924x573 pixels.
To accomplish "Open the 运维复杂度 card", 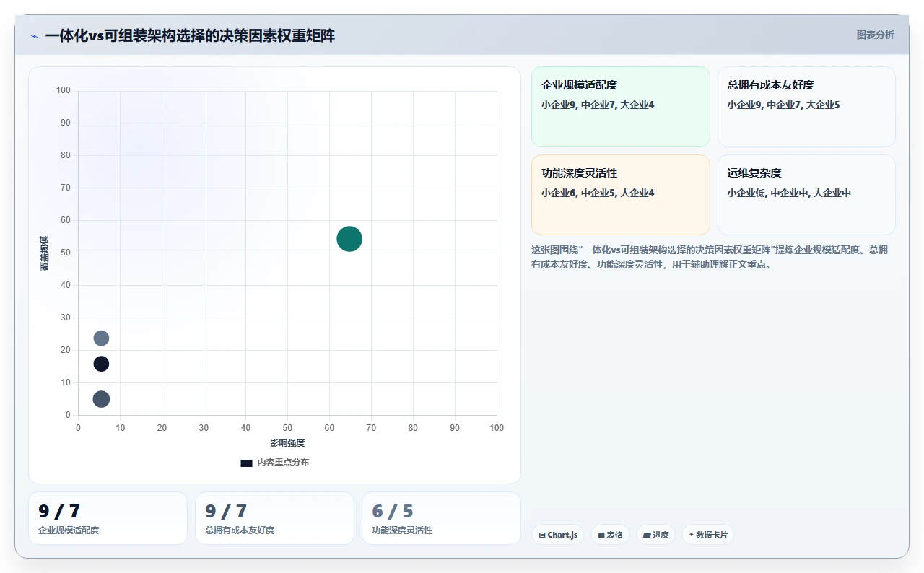I will click(x=806, y=195).
